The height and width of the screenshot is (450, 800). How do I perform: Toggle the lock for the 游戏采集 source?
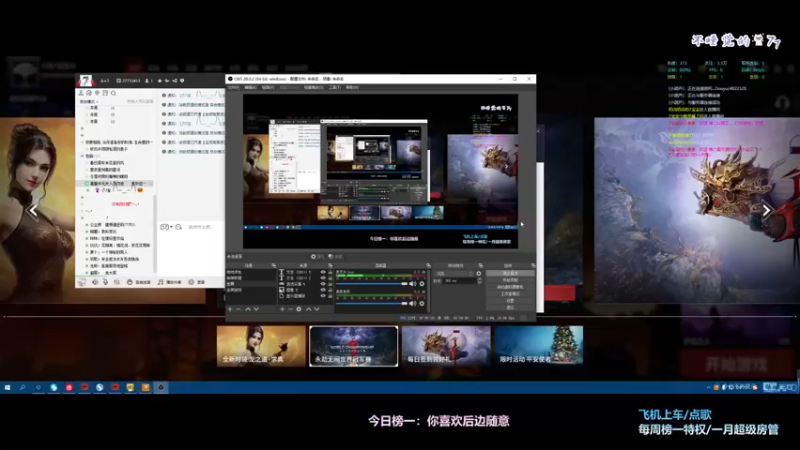pyautogui.click(x=330, y=284)
